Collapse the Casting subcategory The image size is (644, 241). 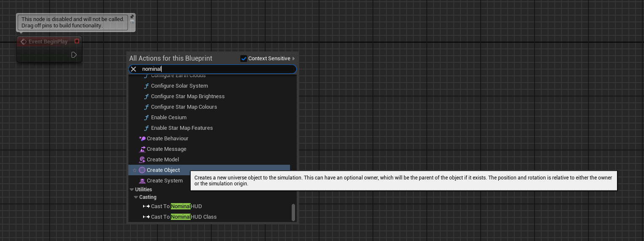tap(136, 197)
